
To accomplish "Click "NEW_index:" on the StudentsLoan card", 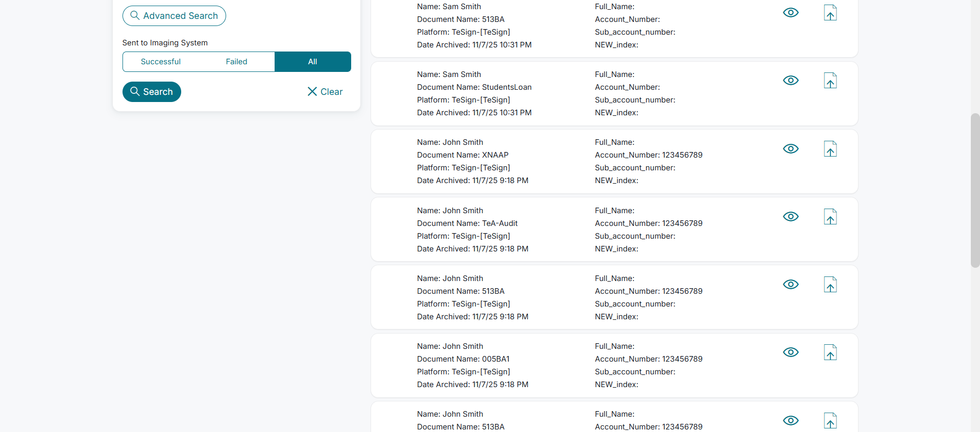I will [x=617, y=113].
